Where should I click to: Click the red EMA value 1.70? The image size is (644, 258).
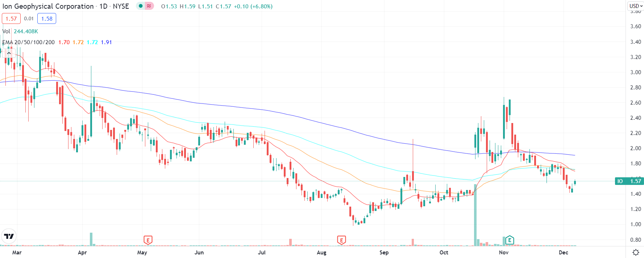[64, 42]
